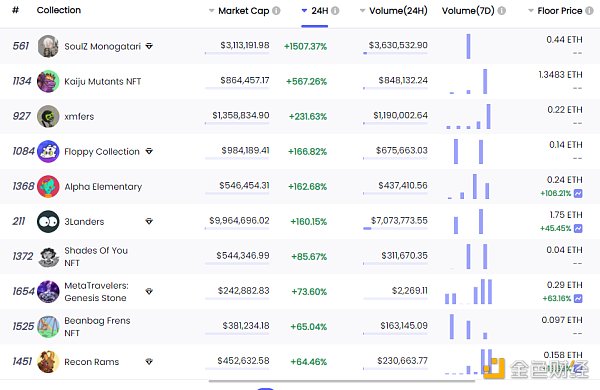The image size is (600, 390).
Task: Sort by Volume(24H) arrow
Action: (x=362, y=11)
